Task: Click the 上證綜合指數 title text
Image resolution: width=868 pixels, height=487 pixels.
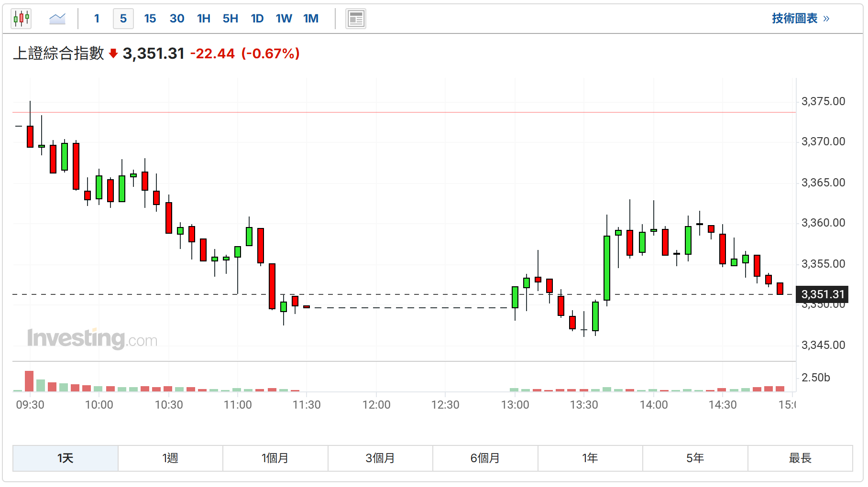Action: tap(58, 53)
